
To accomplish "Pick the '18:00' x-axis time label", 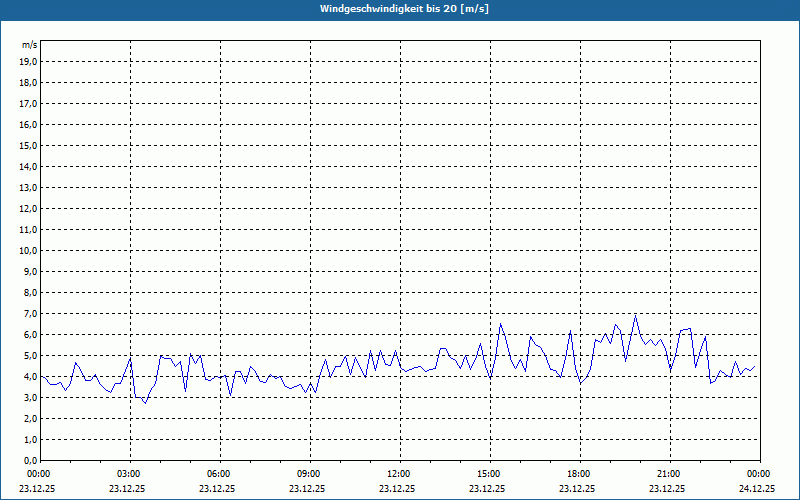I will [580, 474].
